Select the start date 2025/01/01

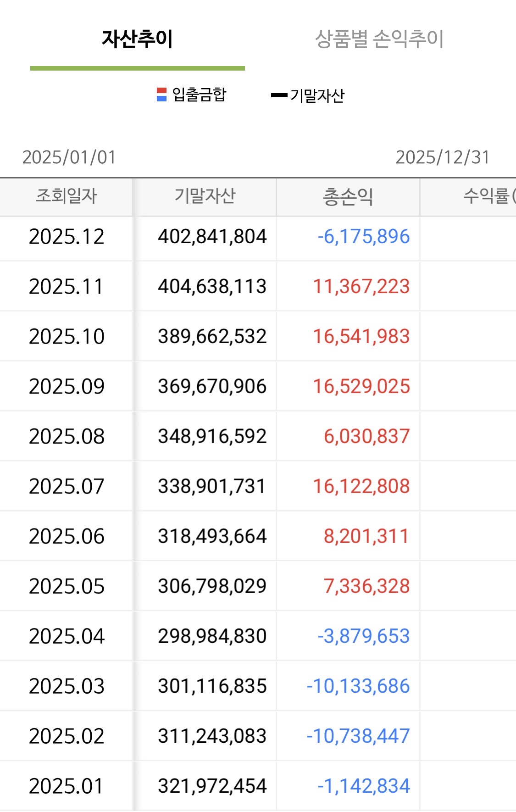69,157
